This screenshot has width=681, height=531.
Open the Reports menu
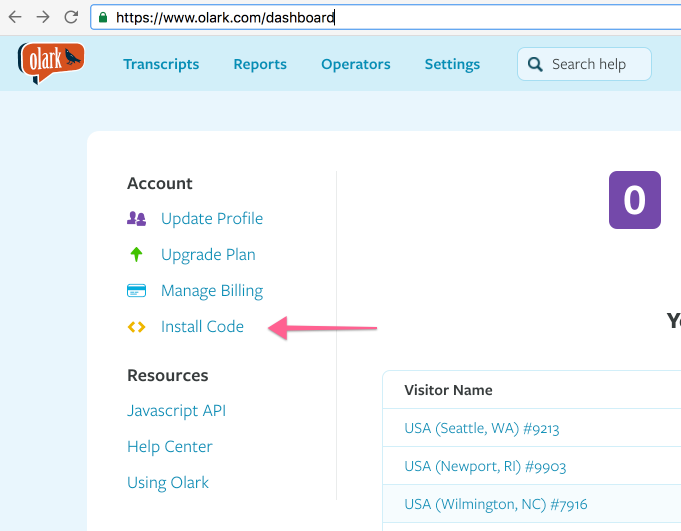(x=260, y=64)
